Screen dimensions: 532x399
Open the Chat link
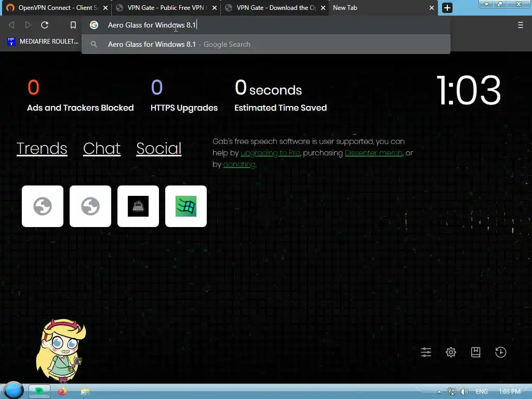coord(102,148)
